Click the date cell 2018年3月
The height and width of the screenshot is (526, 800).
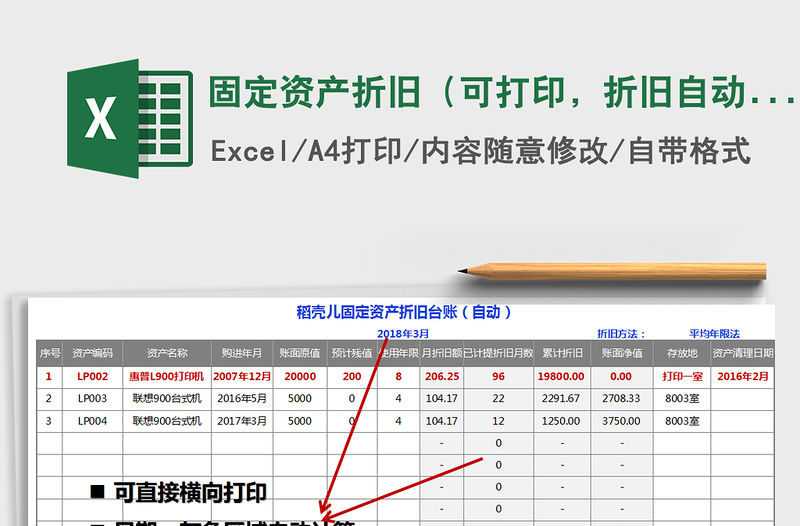pos(403,334)
